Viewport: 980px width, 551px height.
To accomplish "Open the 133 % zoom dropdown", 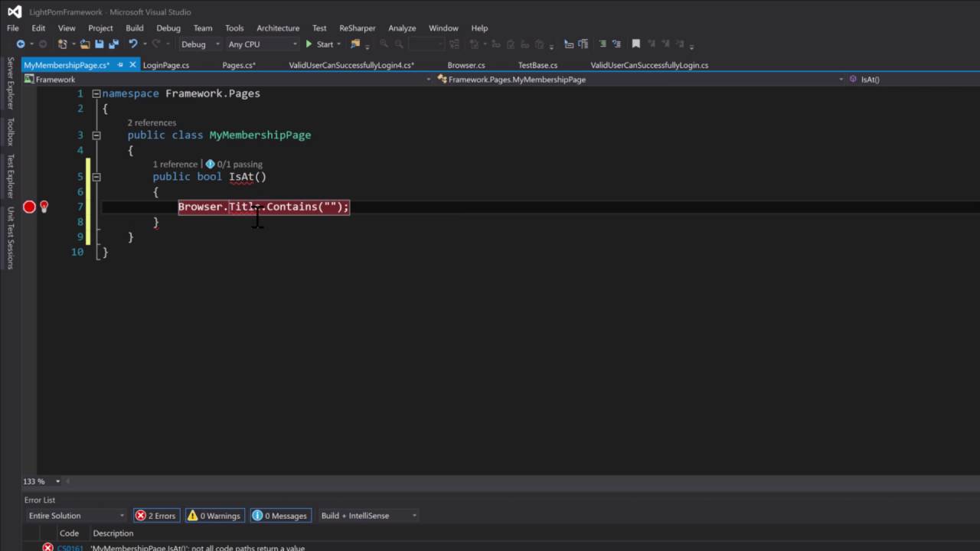I will pyautogui.click(x=57, y=481).
